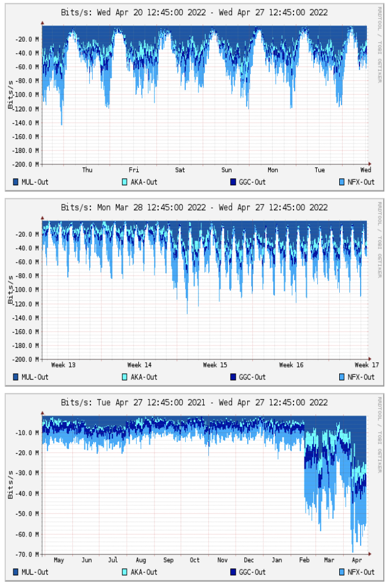The image size is (389, 588).
Task: Click the -70.0 M value on the bottom graph
Action: click(x=28, y=554)
